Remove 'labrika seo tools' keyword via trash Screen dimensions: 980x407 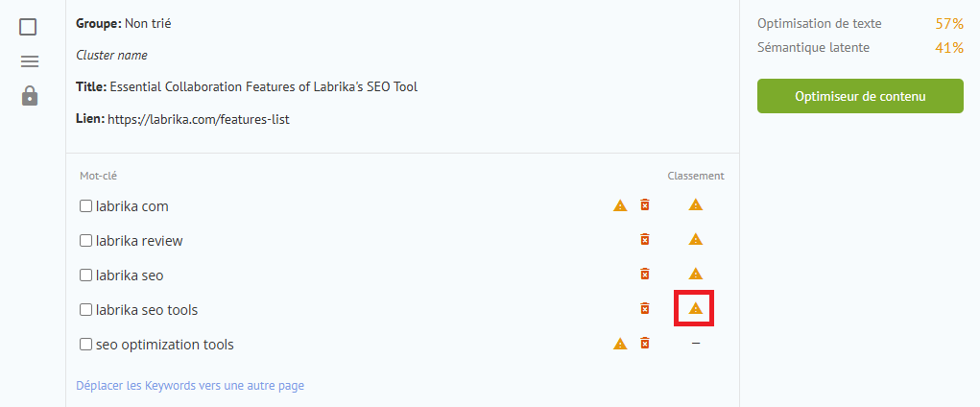tap(645, 307)
